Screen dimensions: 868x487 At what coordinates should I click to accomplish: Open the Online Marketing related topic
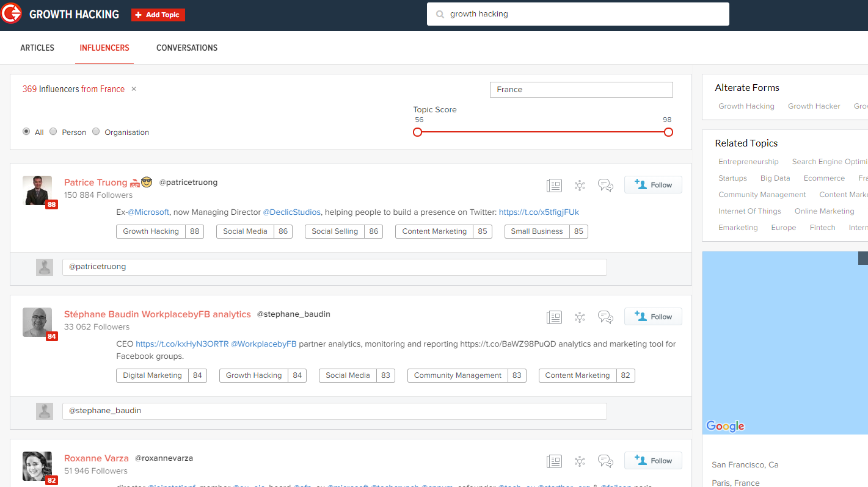pyautogui.click(x=824, y=211)
